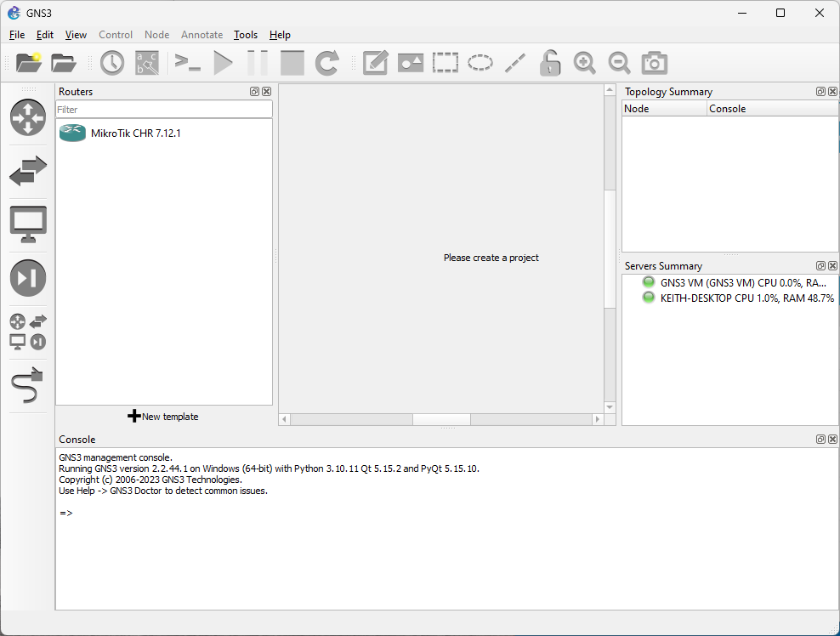The image size is (840, 636).
Task: Start all nodes with the play icon
Action: 223,62
